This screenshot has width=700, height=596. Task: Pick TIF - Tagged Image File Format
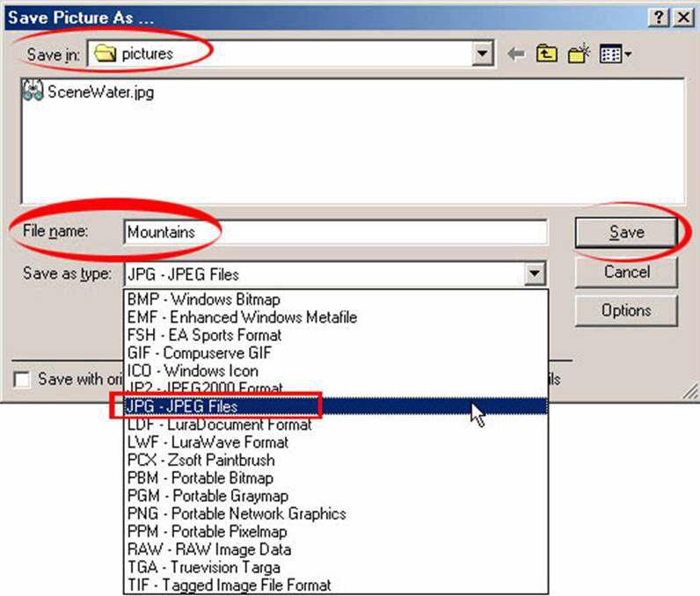click(229, 585)
